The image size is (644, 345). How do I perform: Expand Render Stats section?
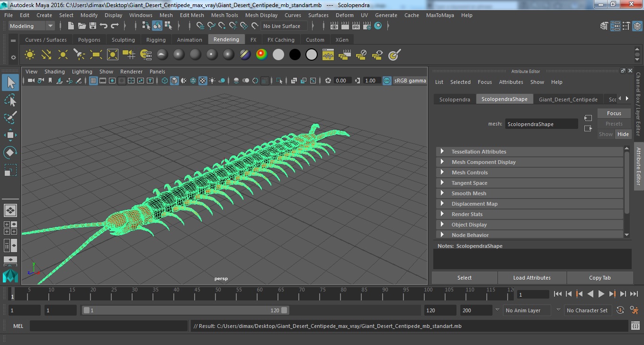(529, 214)
